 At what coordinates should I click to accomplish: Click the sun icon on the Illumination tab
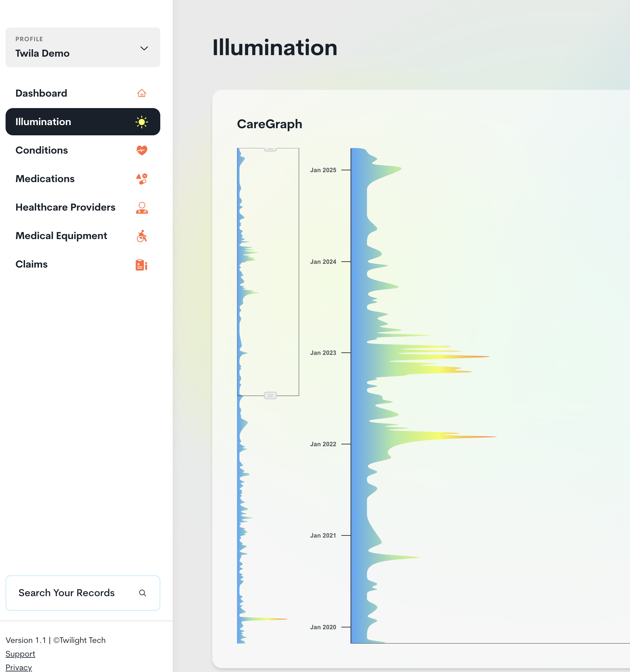click(x=142, y=122)
